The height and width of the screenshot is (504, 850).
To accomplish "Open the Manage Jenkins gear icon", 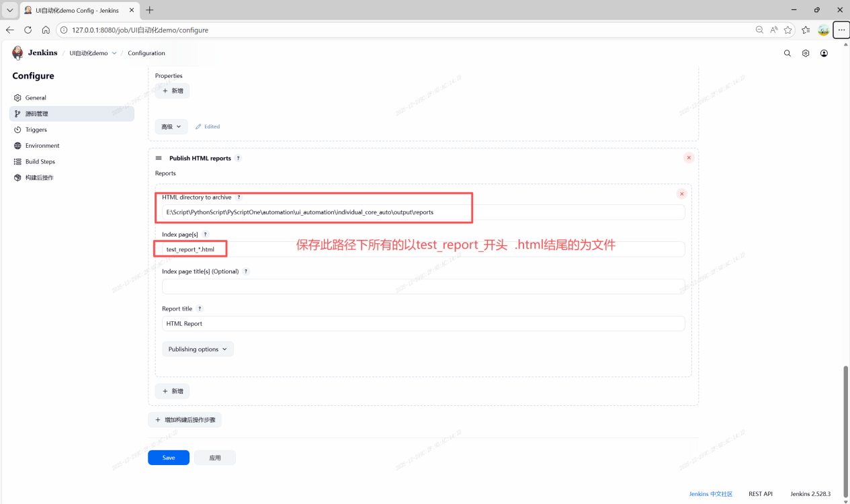I will coord(806,53).
